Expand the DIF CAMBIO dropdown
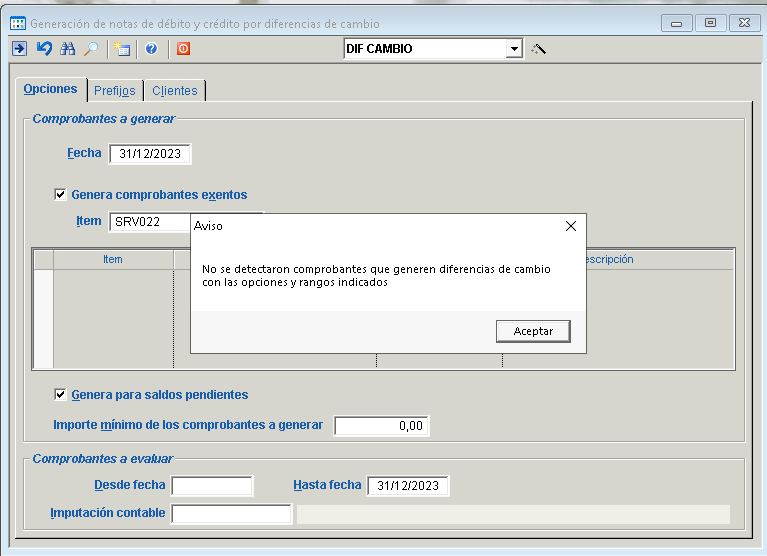 pos(514,48)
